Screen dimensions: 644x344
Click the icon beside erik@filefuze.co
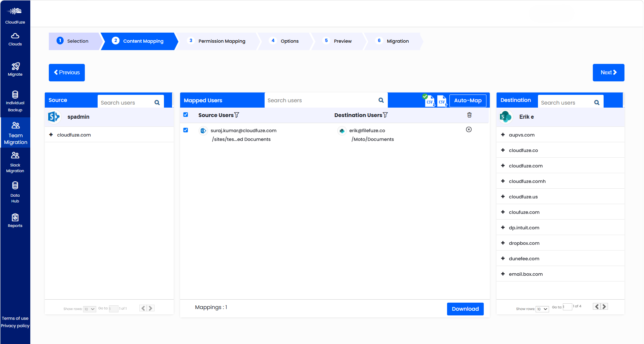pos(342,131)
